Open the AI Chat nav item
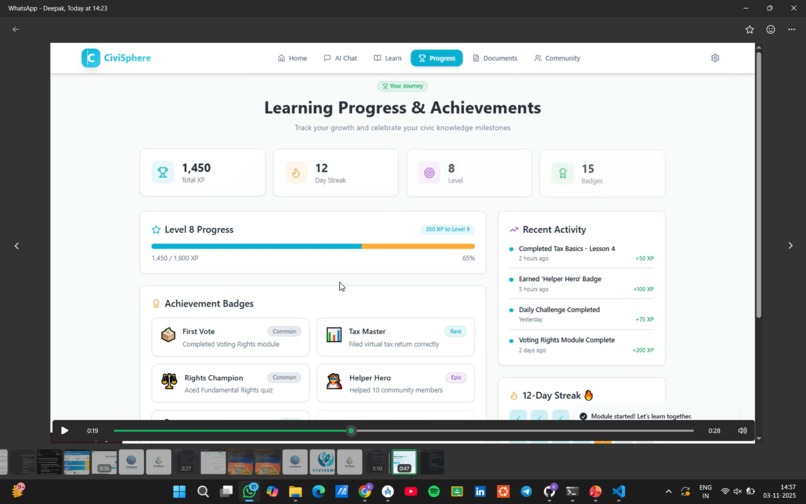This screenshot has height=504, width=806. tap(340, 58)
